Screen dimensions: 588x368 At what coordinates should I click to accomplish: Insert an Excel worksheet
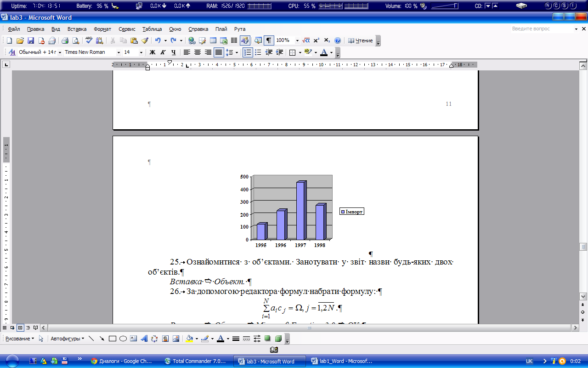[x=224, y=40]
